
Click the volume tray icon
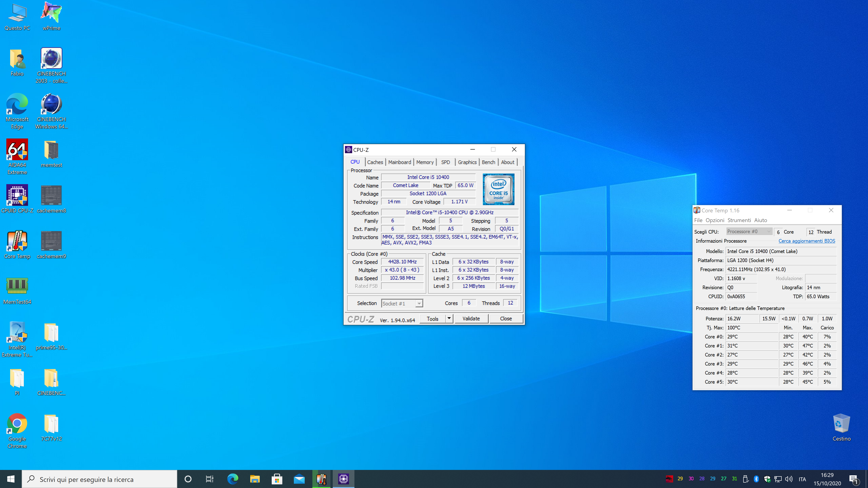pyautogui.click(x=789, y=479)
